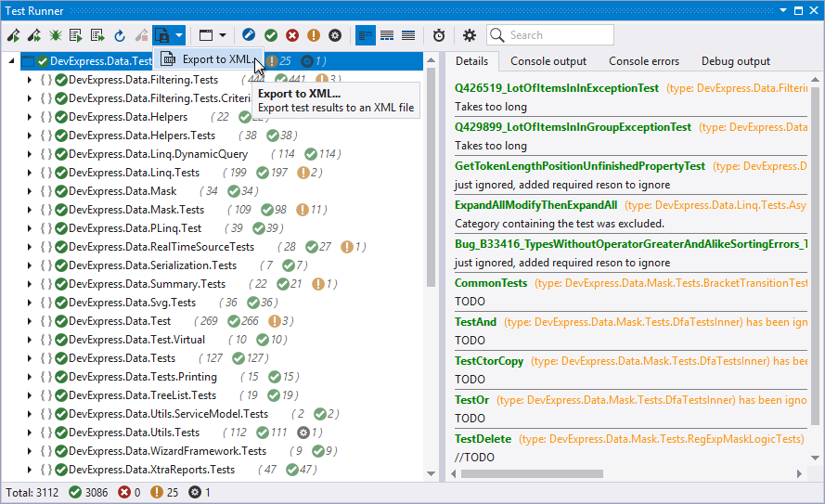Toggle the failed tests red filter
825x504 pixels.
pyautogui.click(x=292, y=35)
